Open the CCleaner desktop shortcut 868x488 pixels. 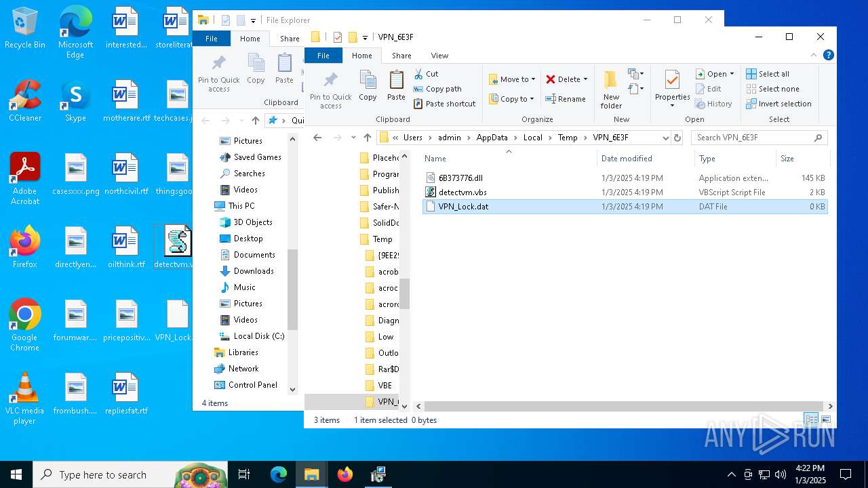(x=25, y=101)
